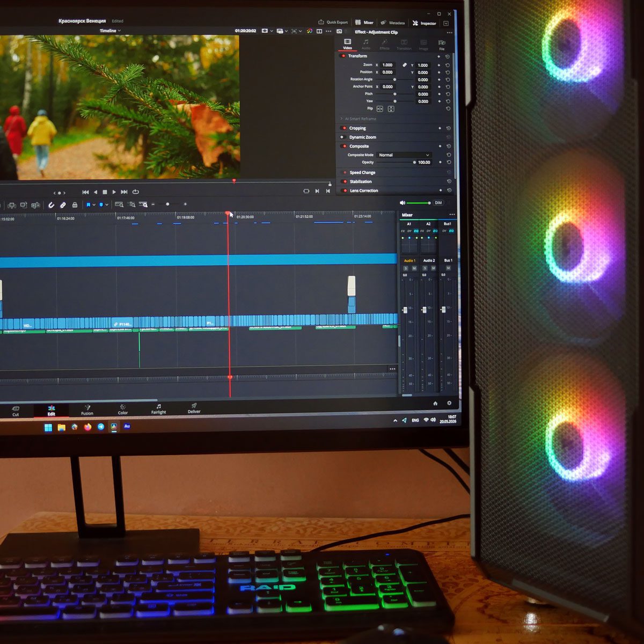Viewport: 644px width, 644px height.
Task: Toggle the Lens Correction switch
Action: [344, 191]
